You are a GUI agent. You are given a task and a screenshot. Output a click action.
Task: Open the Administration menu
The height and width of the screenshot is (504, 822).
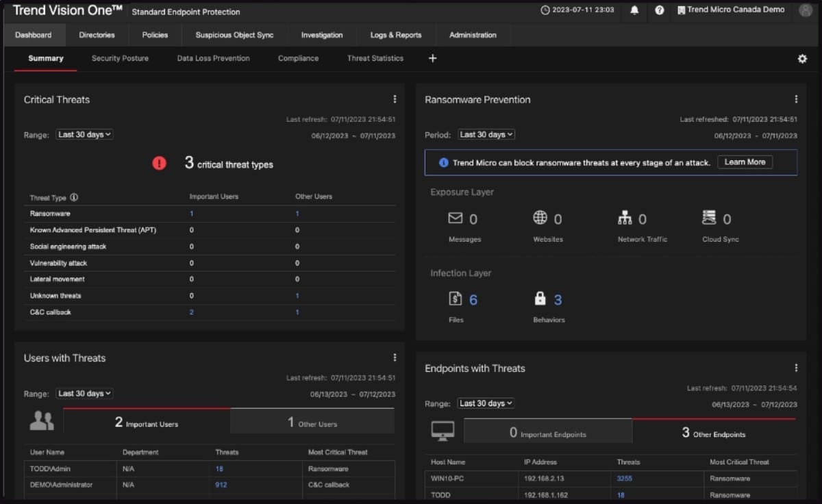click(473, 35)
